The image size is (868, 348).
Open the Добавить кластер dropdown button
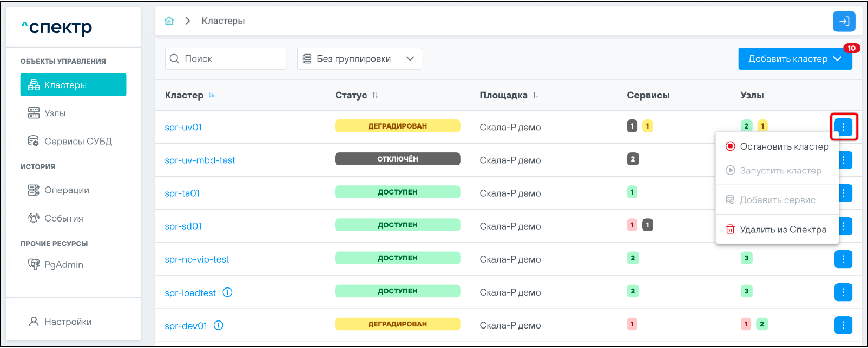[794, 59]
